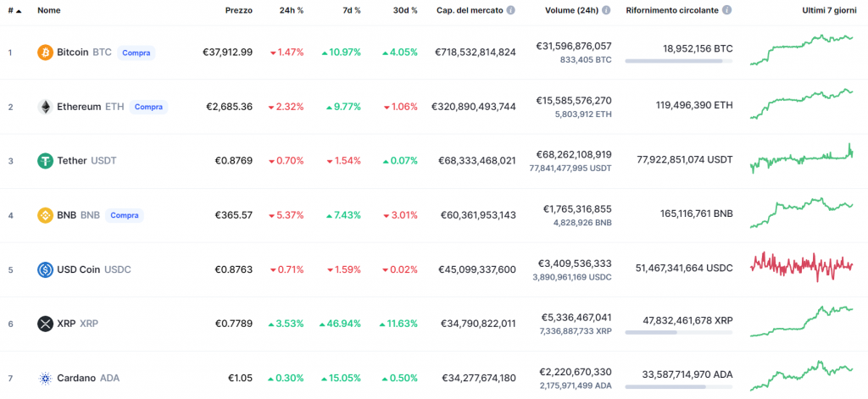Open the XRP name link
The image size is (868, 399).
click(x=66, y=324)
